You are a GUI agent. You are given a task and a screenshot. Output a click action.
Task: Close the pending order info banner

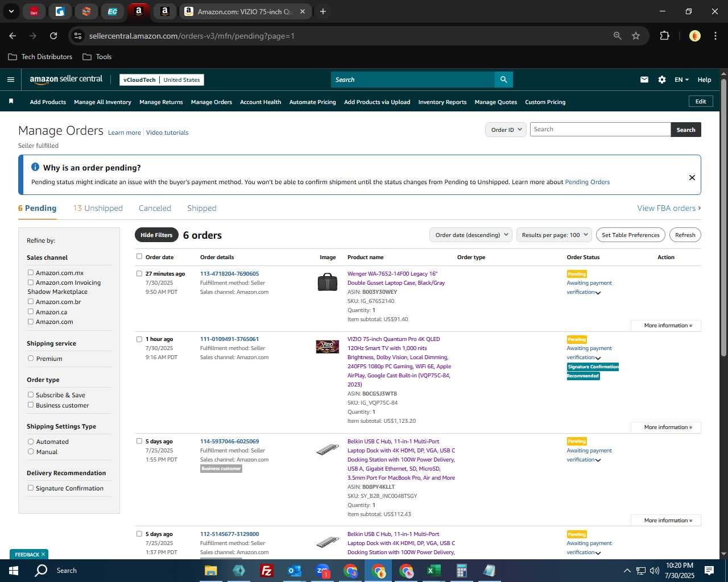[x=692, y=177]
